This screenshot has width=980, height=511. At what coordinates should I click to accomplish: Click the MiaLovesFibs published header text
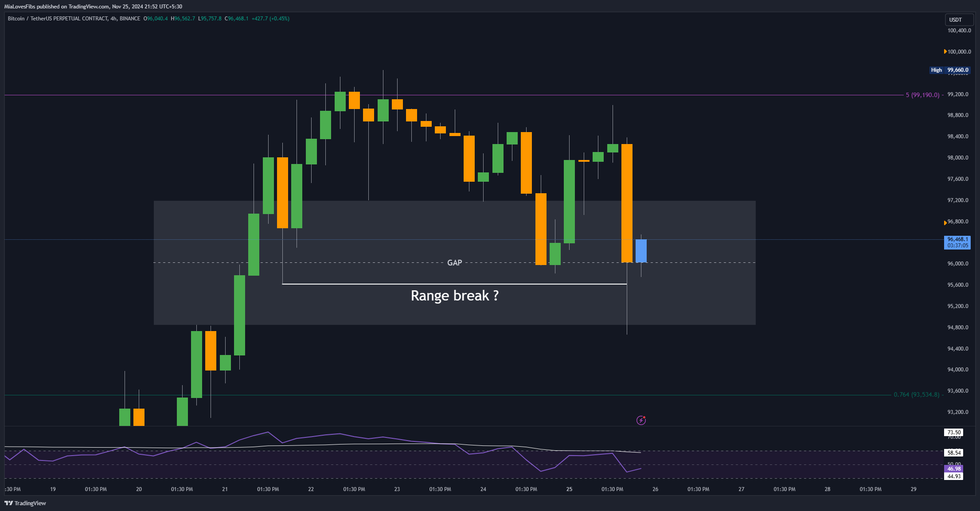tap(93, 6)
